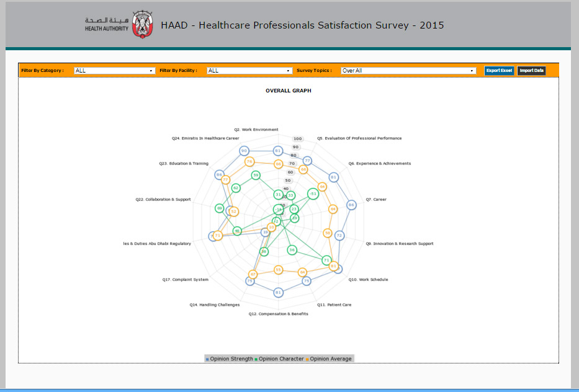Toggle Opinion Strength series in legend
Screen dimensions: 579x392
(x=229, y=359)
